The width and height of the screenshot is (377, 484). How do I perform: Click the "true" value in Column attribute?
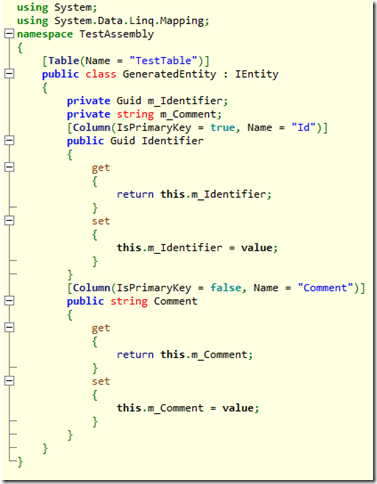pos(222,128)
